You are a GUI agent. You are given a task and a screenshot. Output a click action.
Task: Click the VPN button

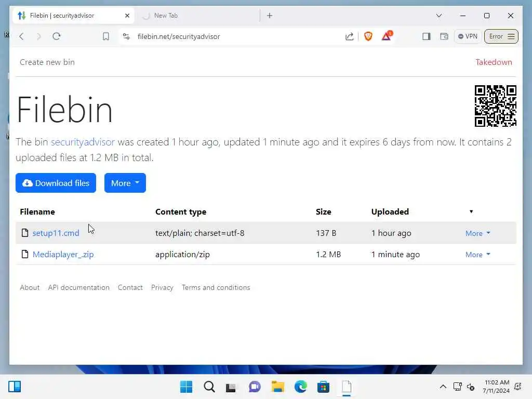coord(468,36)
